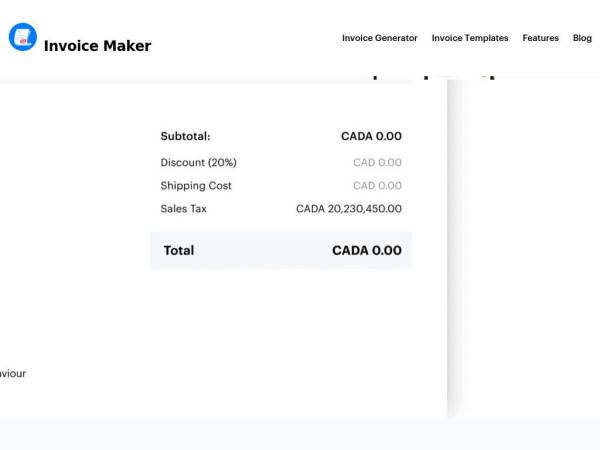Viewport: 600px width, 450px height.
Task: Open the Invoice Maker home title
Action: point(98,46)
